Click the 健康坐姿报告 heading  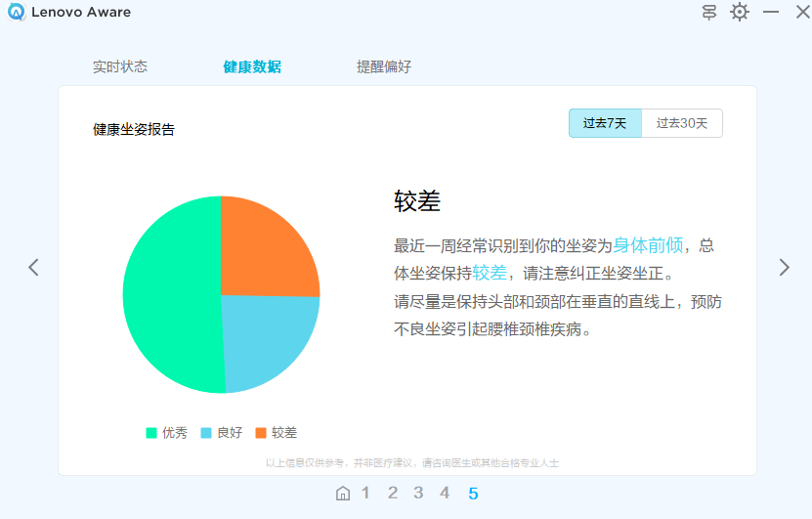point(134,129)
